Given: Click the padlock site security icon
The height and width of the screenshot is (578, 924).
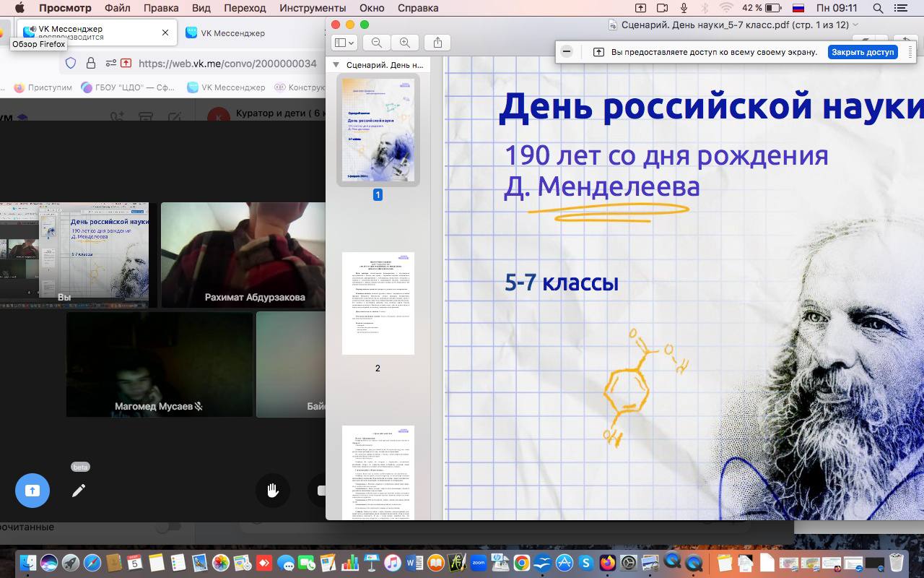Looking at the screenshot, I should click(91, 64).
